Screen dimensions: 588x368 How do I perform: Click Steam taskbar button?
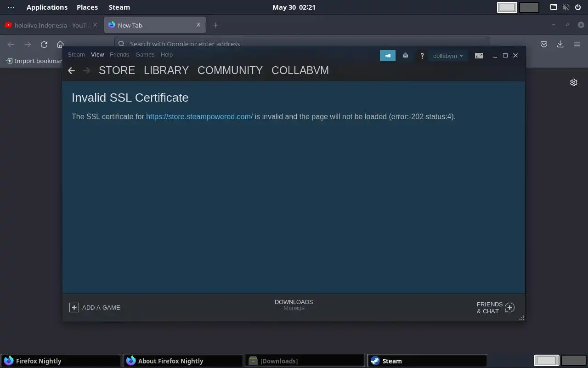(x=427, y=361)
